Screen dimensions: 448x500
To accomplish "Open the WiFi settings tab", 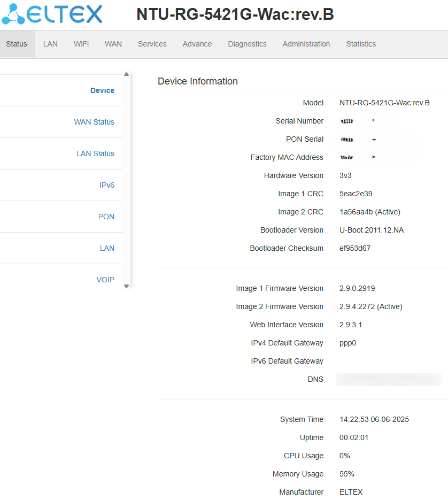I will (x=81, y=44).
